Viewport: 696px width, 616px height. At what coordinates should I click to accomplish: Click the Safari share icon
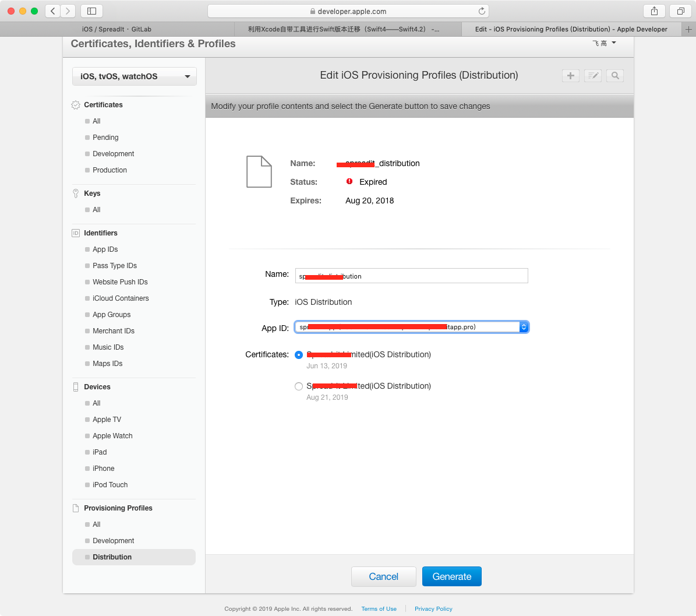[654, 11]
